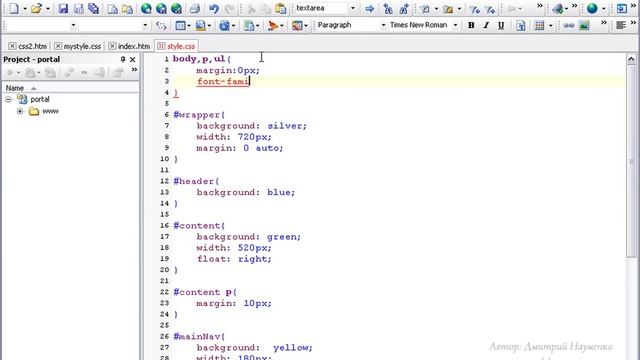
Task: Click the Find Previous binoculars icon
Action: click(x=388, y=8)
